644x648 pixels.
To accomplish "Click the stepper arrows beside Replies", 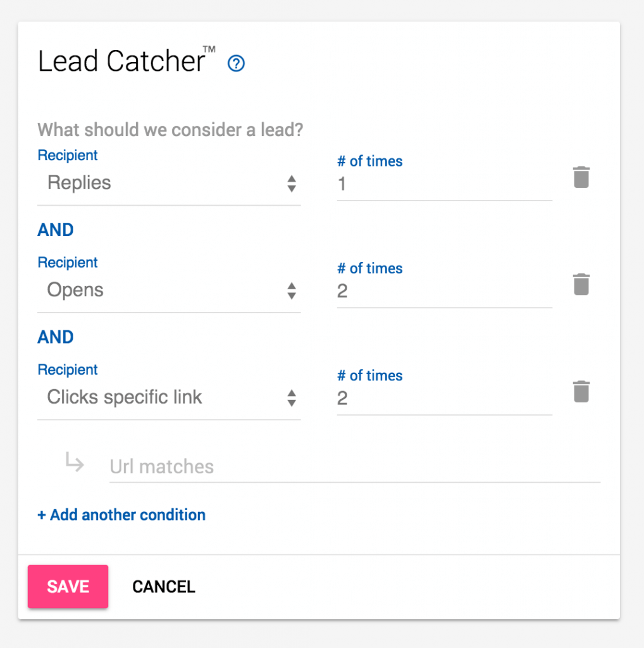I will tap(292, 184).
